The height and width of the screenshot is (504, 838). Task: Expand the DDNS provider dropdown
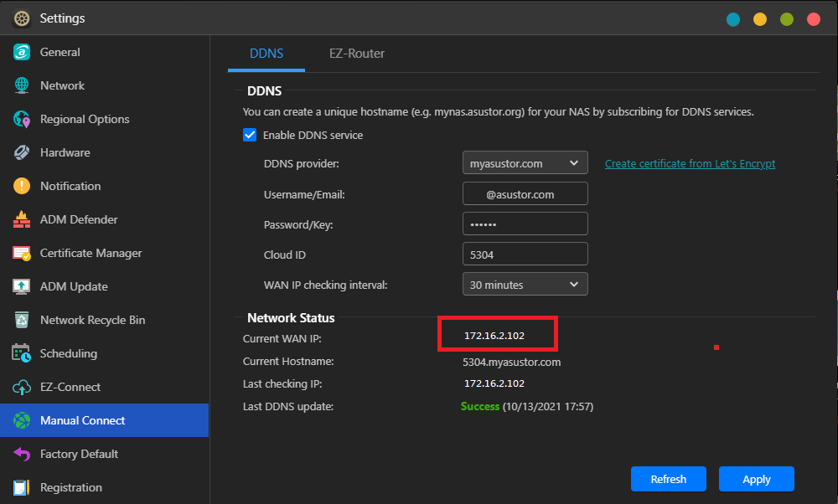pyautogui.click(x=525, y=163)
